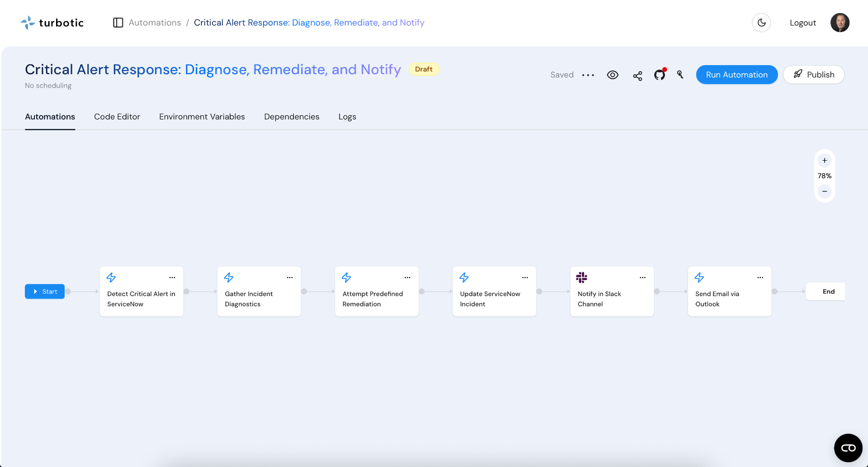
Task: Click the End node
Action: [826, 291]
